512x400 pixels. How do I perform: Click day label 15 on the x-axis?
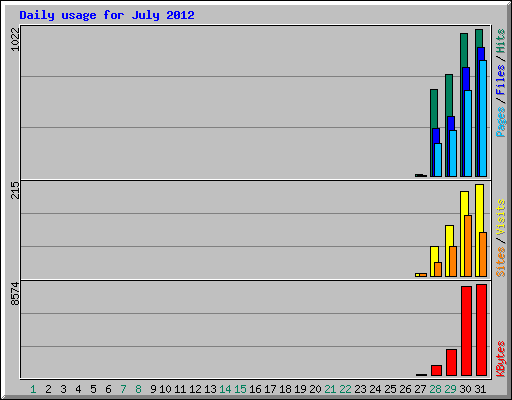coord(240,389)
